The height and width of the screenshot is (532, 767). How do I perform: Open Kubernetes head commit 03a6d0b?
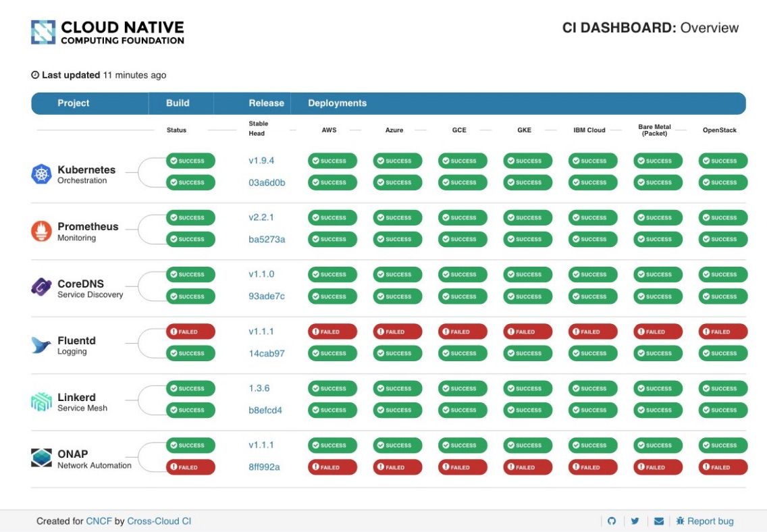coord(267,182)
